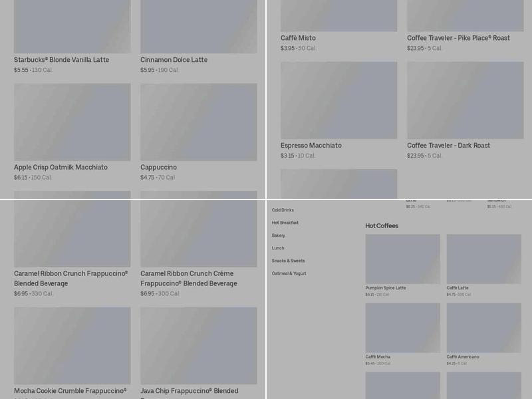
Task: Click the Starbucks Blonde Vanilla Latte photo
Action: tap(72, 27)
